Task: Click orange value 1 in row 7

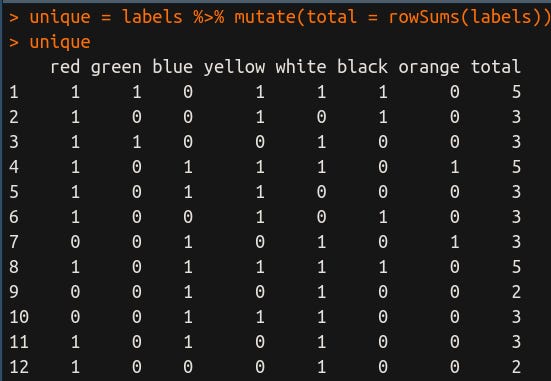Action: click(x=455, y=242)
